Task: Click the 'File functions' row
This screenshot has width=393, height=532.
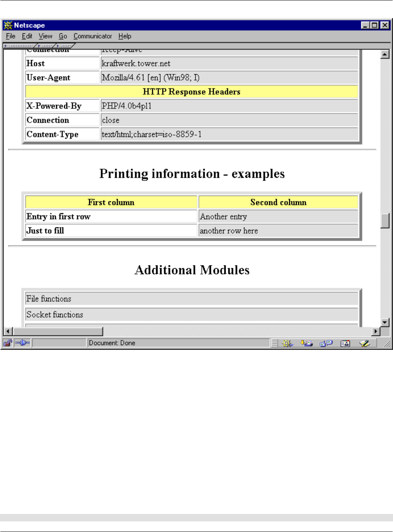Action: [192, 299]
